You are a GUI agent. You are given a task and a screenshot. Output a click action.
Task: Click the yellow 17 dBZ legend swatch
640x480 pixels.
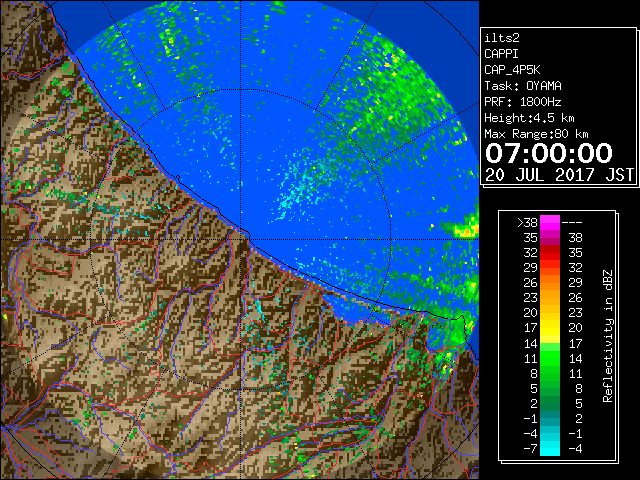click(x=550, y=328)
